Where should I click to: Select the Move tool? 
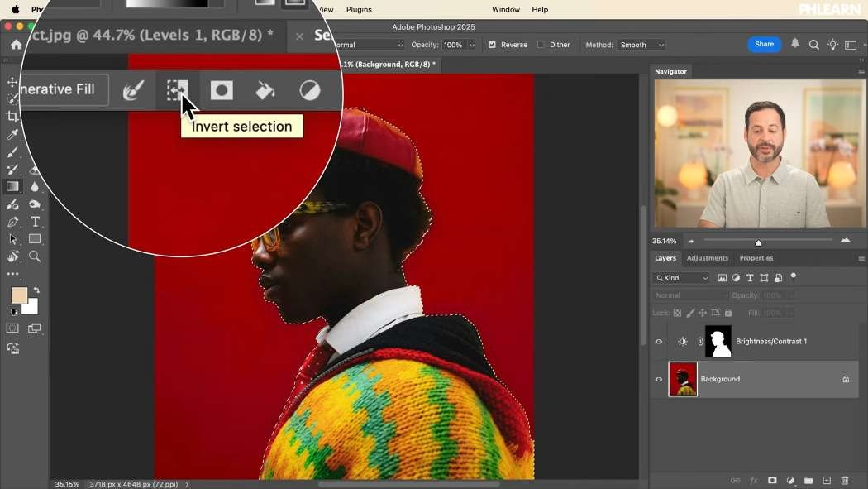tap(12, 82)
